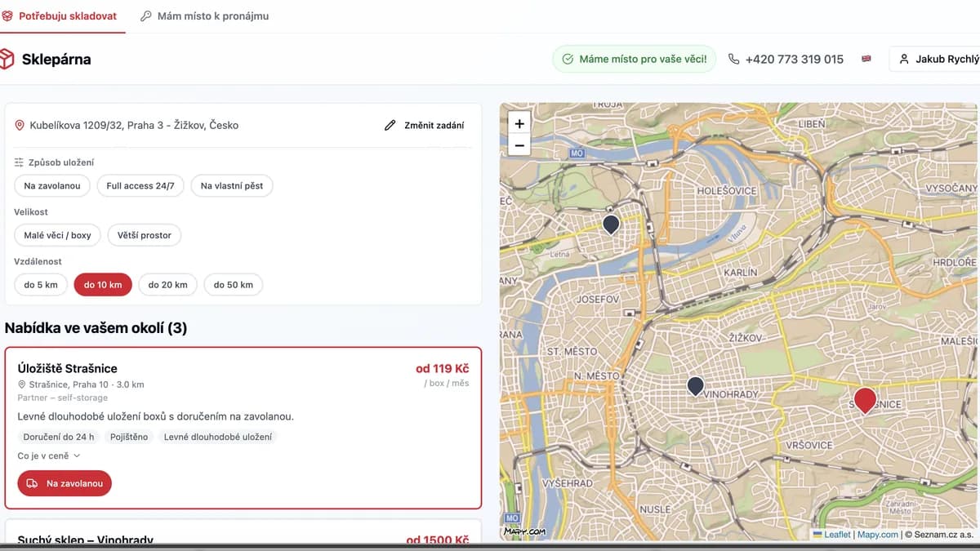Toggle the Na zavolanou filter chip

tap(52, 186)
